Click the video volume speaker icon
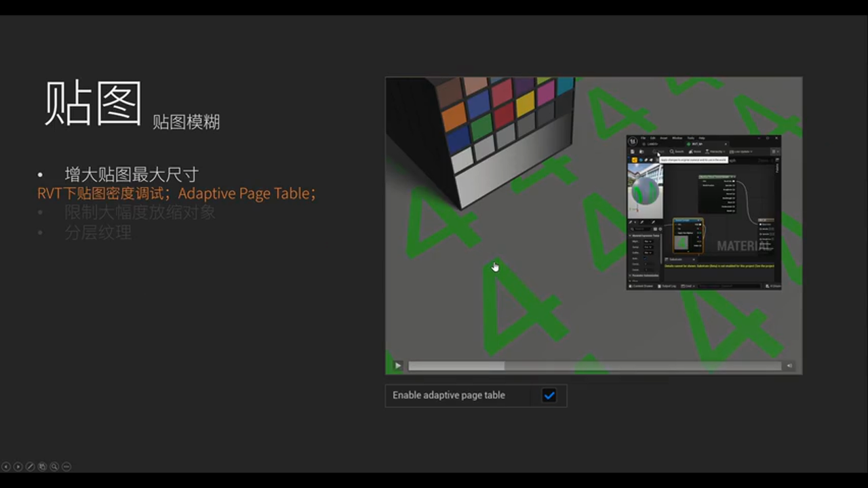Screen dimensions: 868x488 pyautogui.click(x=789, y=366)
